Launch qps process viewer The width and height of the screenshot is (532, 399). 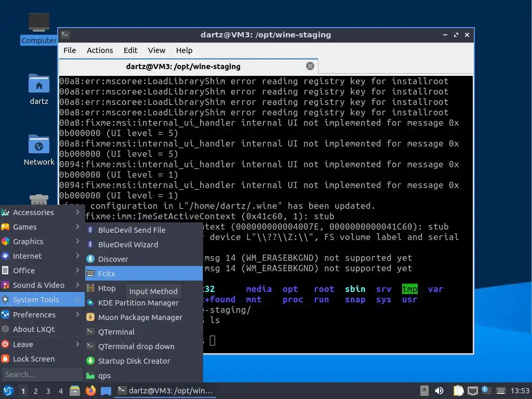[x=144, y=376]
